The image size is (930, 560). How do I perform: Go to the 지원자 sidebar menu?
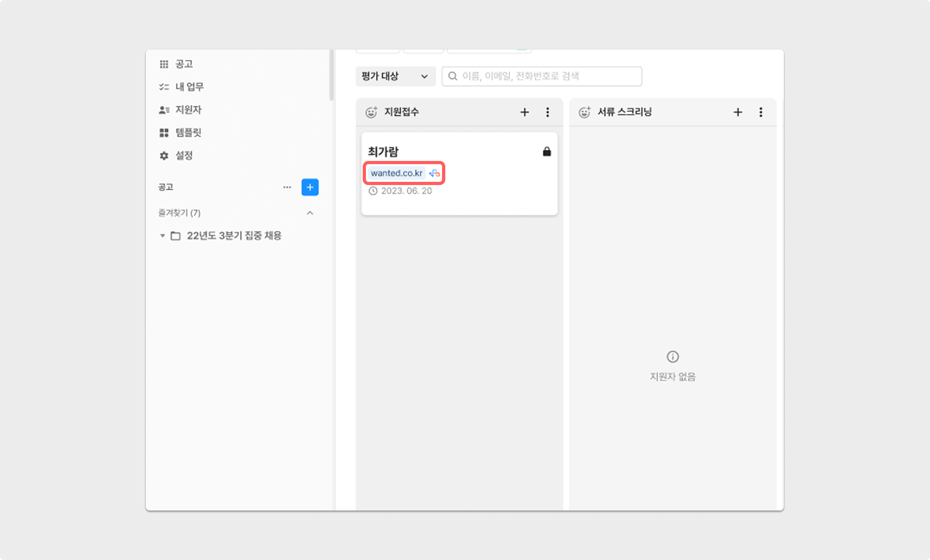pos(188,110)
